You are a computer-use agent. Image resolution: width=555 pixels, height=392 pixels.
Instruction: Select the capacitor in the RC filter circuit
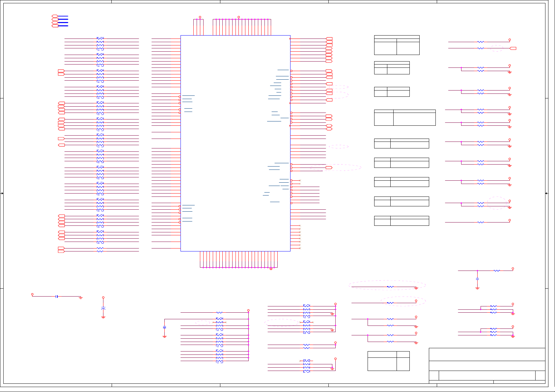click(477, 279)
